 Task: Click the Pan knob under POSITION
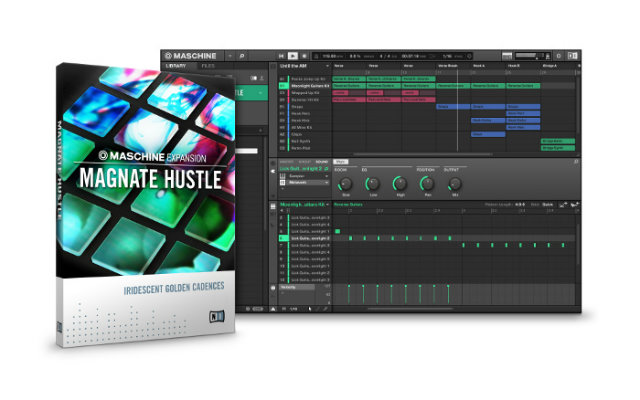427,184
